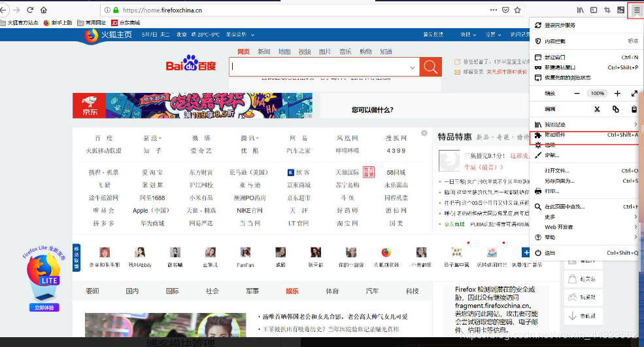Toggle the sidebar toolbar icon
This screenshot has height=347, width=644.
(x=594, y=10)
